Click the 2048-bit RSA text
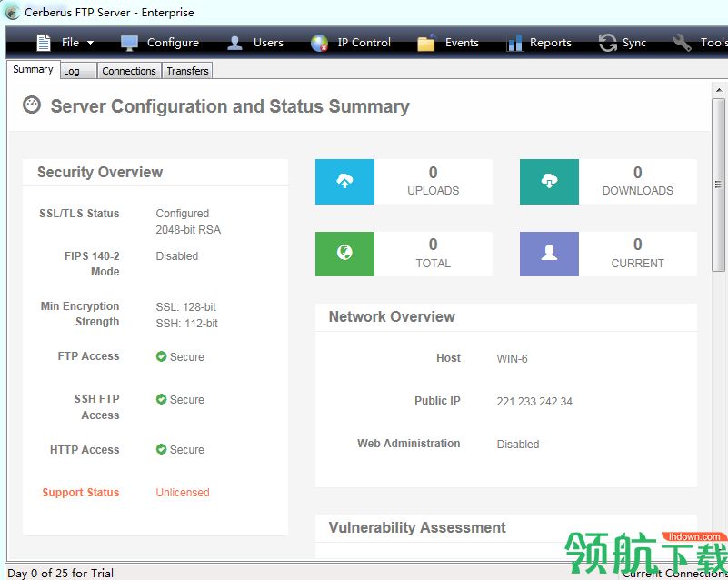This screenshot has width=728, height=580. click(188, 230)
